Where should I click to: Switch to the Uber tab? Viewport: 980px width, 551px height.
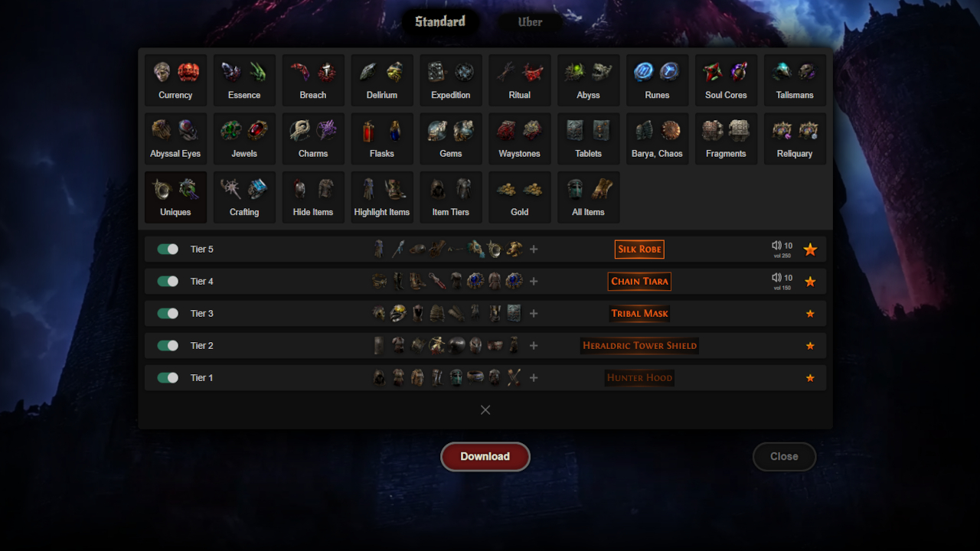(x=530, y=22)
